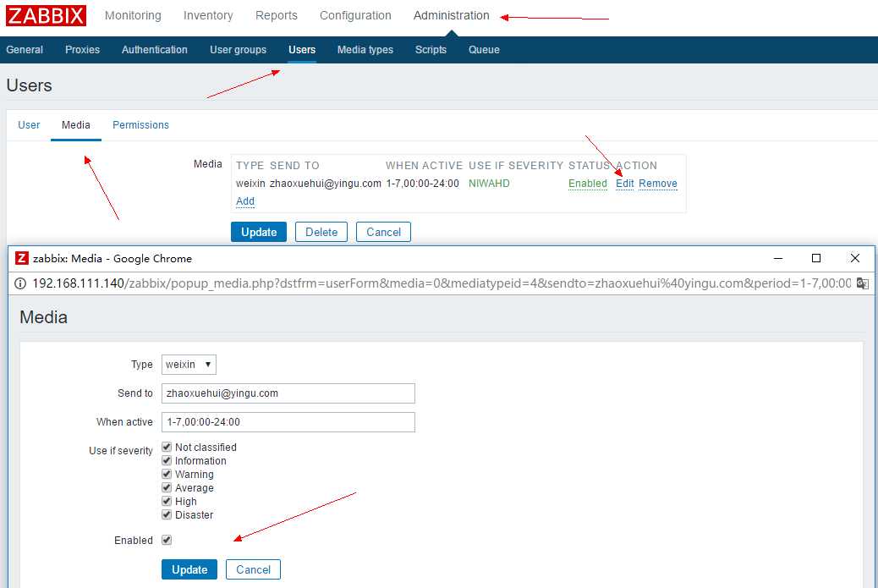This screenshot has width=878, height=588.
Task: Switch to the User tab
Action: (x=29, y=125)
